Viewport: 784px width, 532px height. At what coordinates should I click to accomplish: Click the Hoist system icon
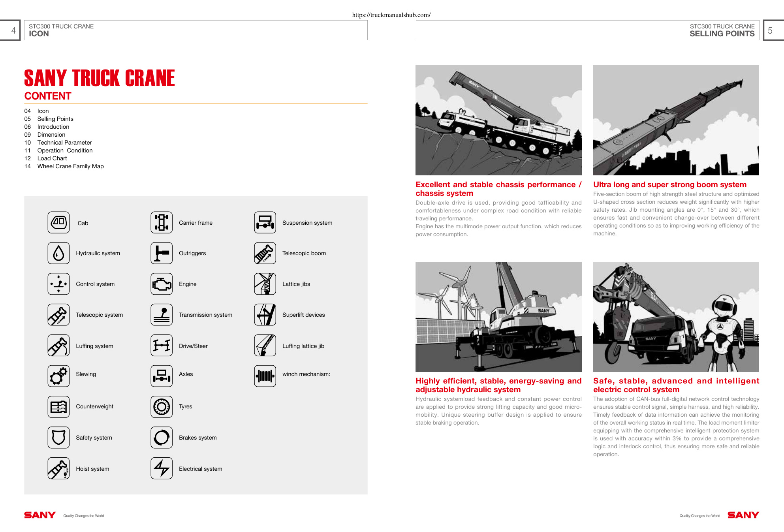pos(58,468)
